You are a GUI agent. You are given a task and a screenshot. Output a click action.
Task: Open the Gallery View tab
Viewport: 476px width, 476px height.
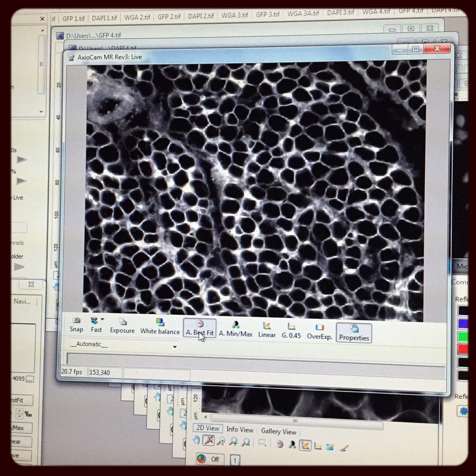tap(278, 431)
